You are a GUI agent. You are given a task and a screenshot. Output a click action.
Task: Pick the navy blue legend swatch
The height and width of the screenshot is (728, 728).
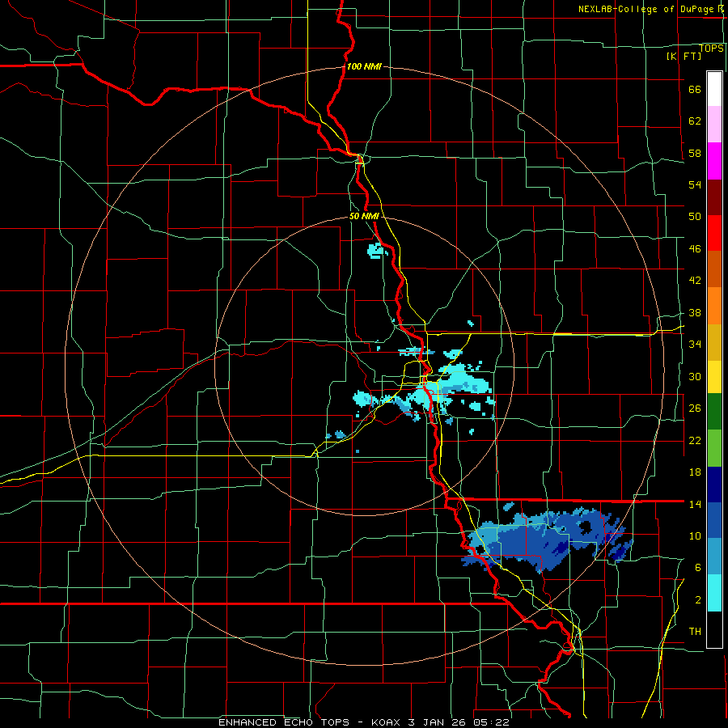tap(714, 485)
